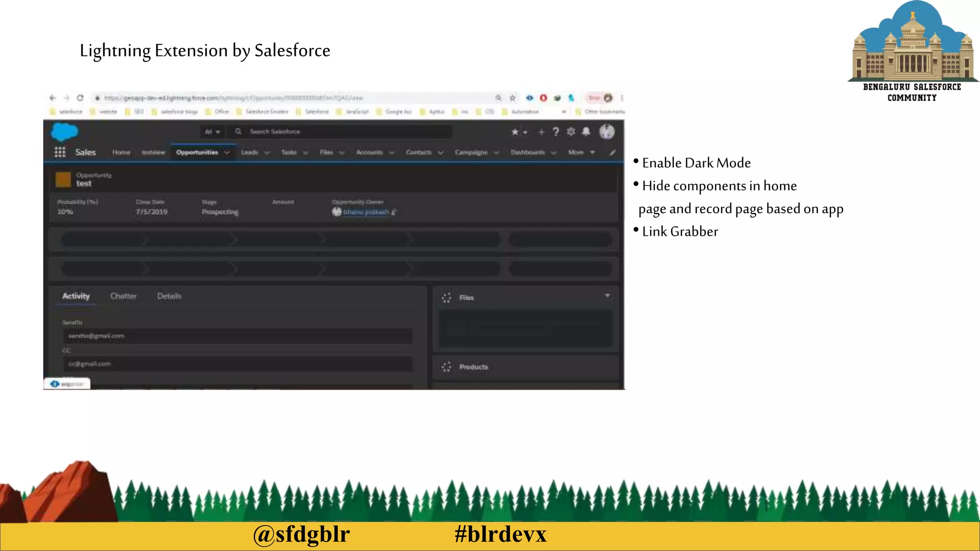Open Chrome three-dot menu
Screen dimensions: 980x551
point(622,98)
